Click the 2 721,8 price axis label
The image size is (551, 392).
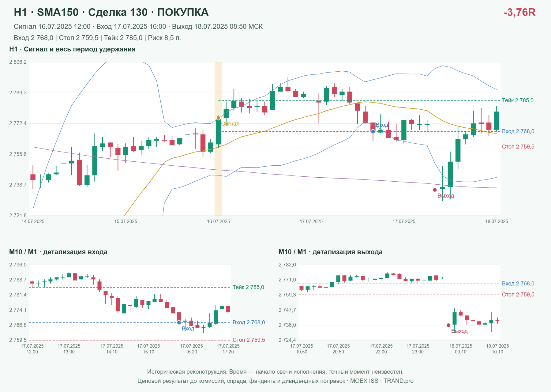(x=18, y=216)
